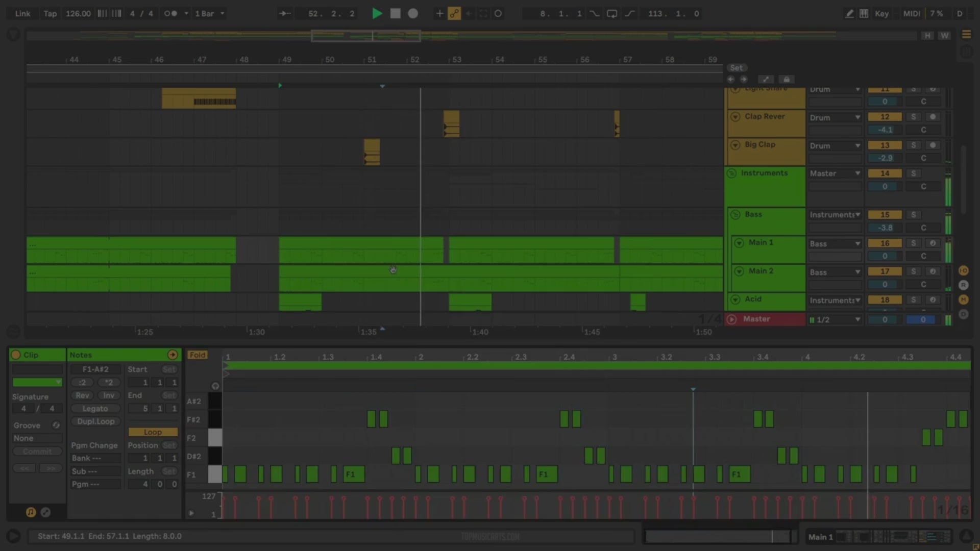Collapse the Bass group track

(736, 215)
